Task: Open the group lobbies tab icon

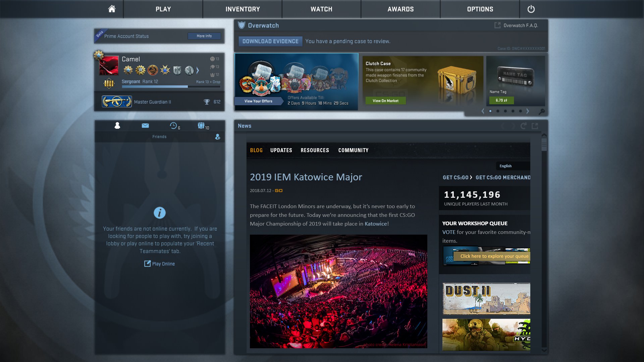Action: (x=201, y=125)
